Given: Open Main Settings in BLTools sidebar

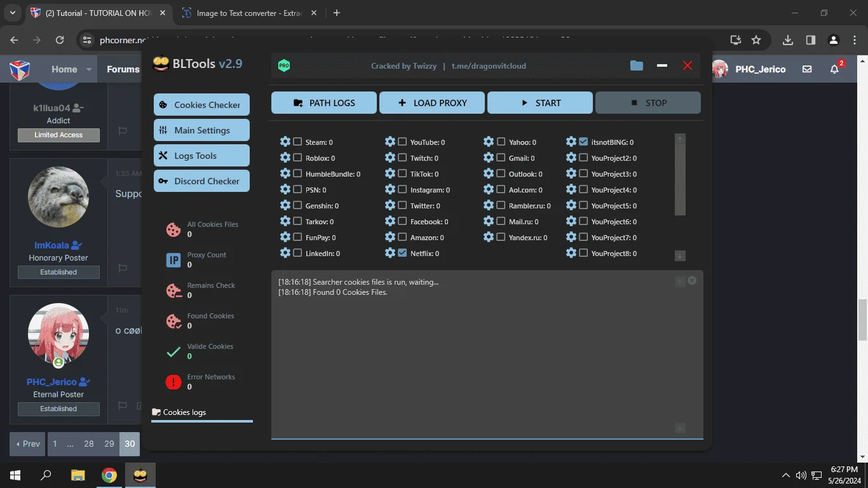Looking at the screenshot, I should (x=201, y=130).
